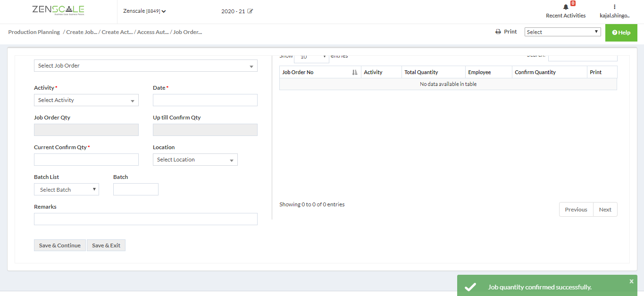Image resolution: width=644 pixels, height=296 pixels.
Task: Click the Remarks input field
Action: click(146, 219)
